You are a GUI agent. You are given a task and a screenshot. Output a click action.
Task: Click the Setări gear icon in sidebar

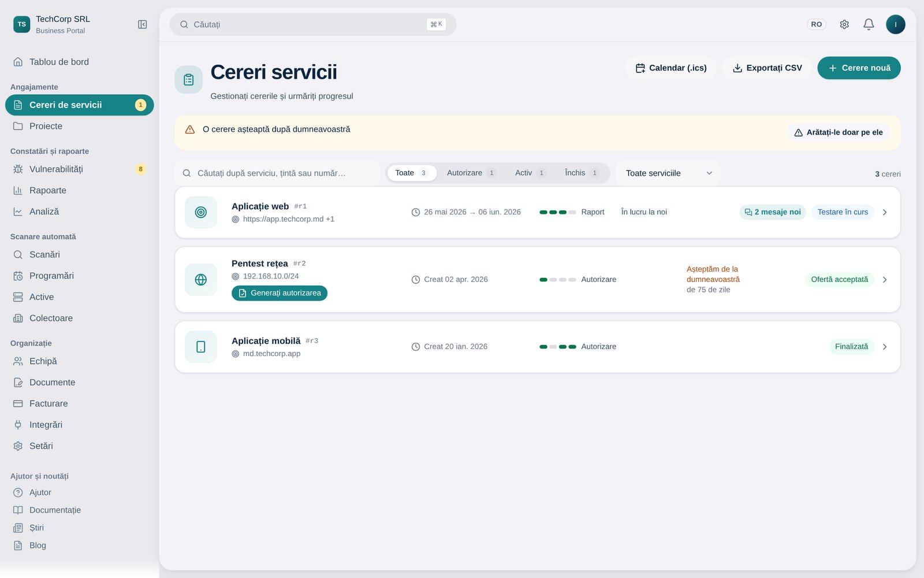[x=18, y=446]
